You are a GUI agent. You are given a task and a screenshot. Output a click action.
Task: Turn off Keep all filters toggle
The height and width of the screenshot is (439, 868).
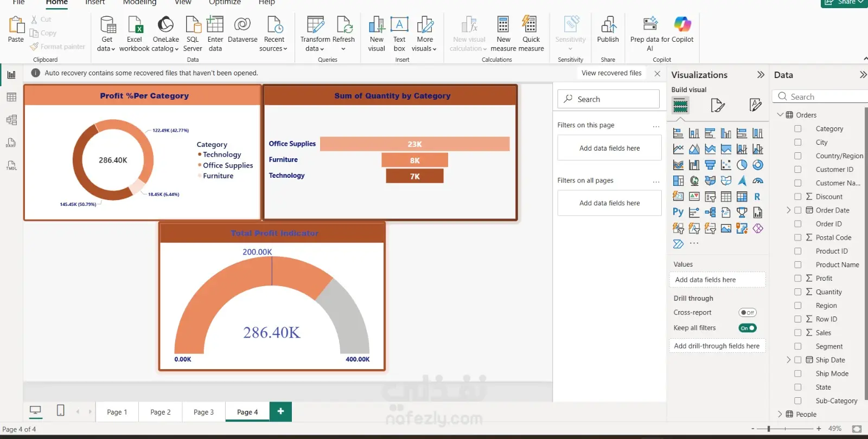[748, 328]
